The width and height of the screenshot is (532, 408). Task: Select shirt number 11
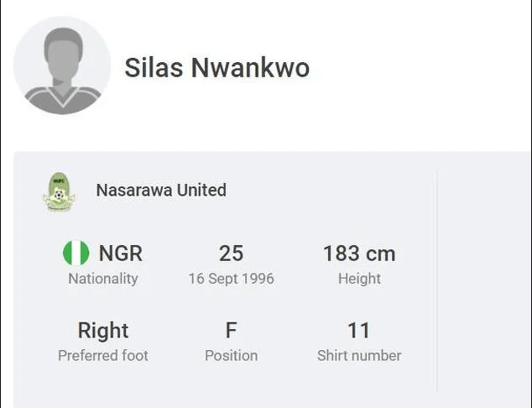[x=359, y=331]
